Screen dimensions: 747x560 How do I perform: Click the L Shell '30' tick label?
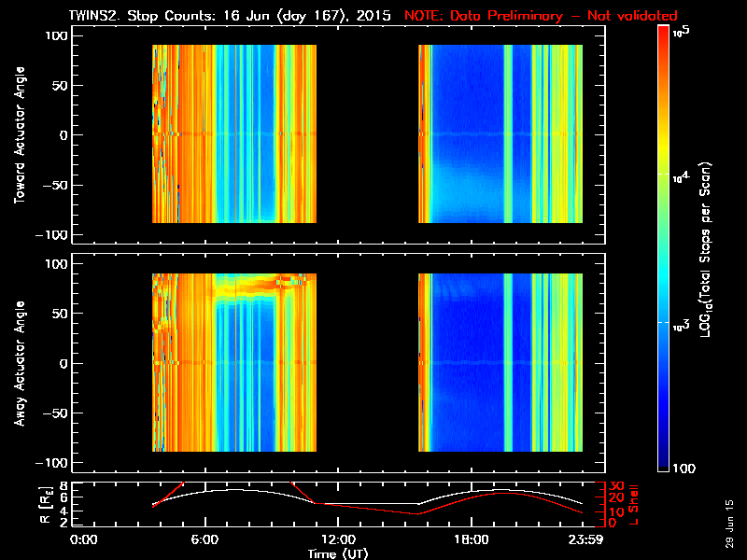tap(616, 486)
